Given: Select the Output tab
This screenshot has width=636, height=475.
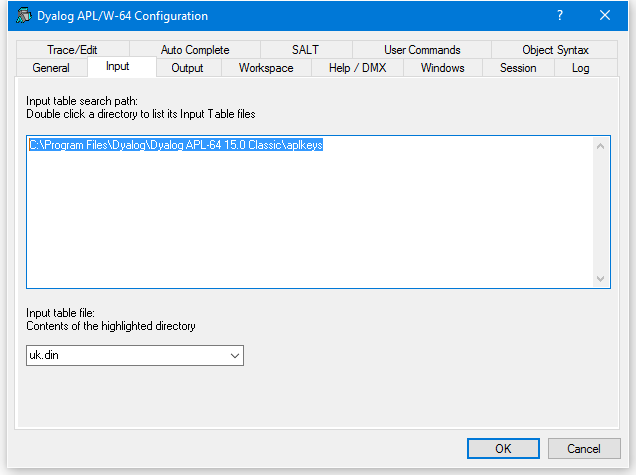Looking at the screenshot, I should (x=187, y=68).
